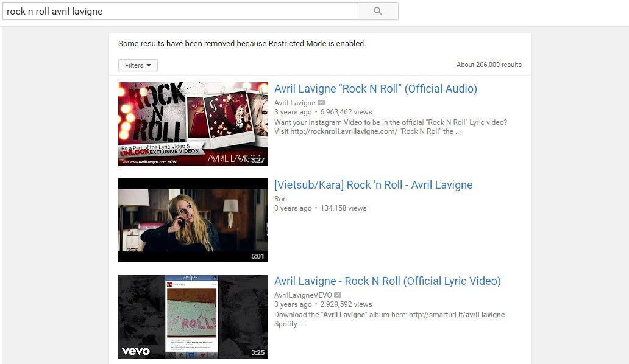Click verified badge next to AvrilLavigneVEVO
629x364 pixels.
click(338, 295)
